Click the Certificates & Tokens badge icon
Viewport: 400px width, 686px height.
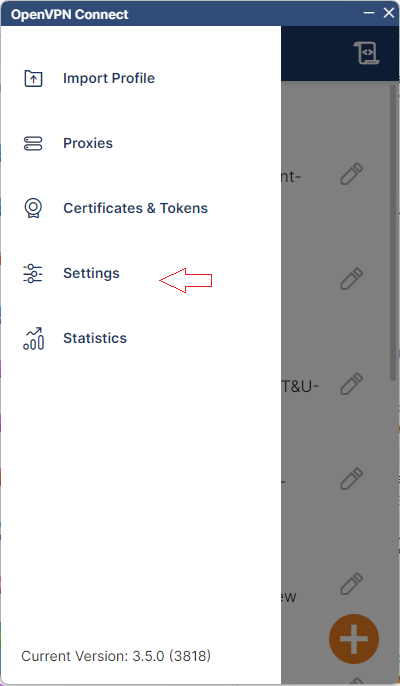(33, 208)
